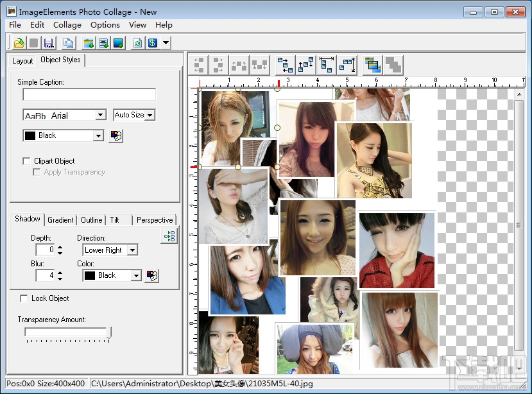Click the Transparency Amount slider handle
Viewport: 532px width, 394px height.
(109, 332)
